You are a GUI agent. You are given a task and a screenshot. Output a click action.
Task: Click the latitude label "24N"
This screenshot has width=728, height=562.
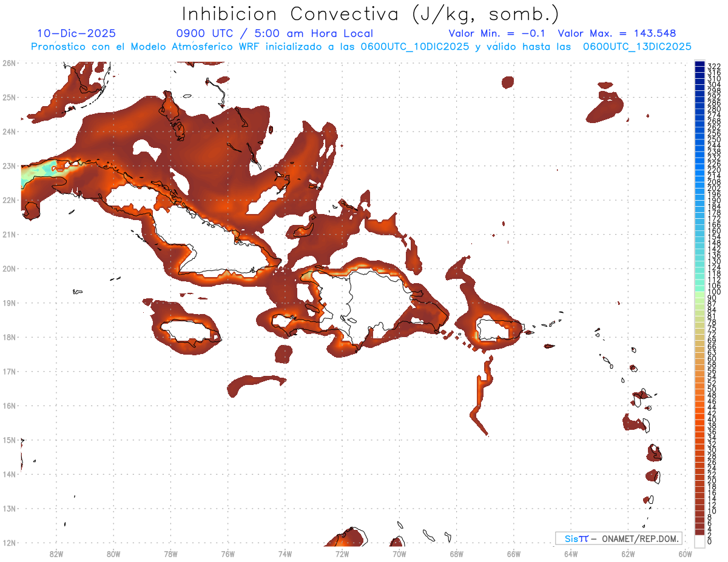click(x=9, y=132)
